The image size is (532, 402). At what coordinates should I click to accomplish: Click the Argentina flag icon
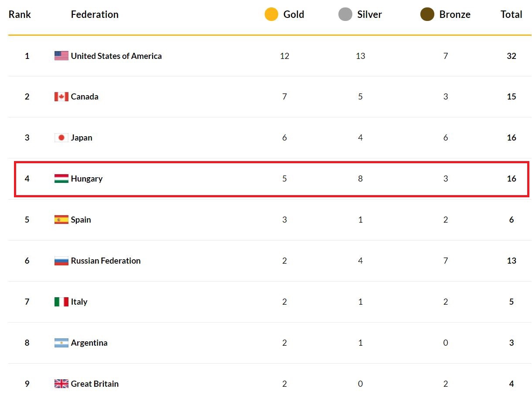61,343
